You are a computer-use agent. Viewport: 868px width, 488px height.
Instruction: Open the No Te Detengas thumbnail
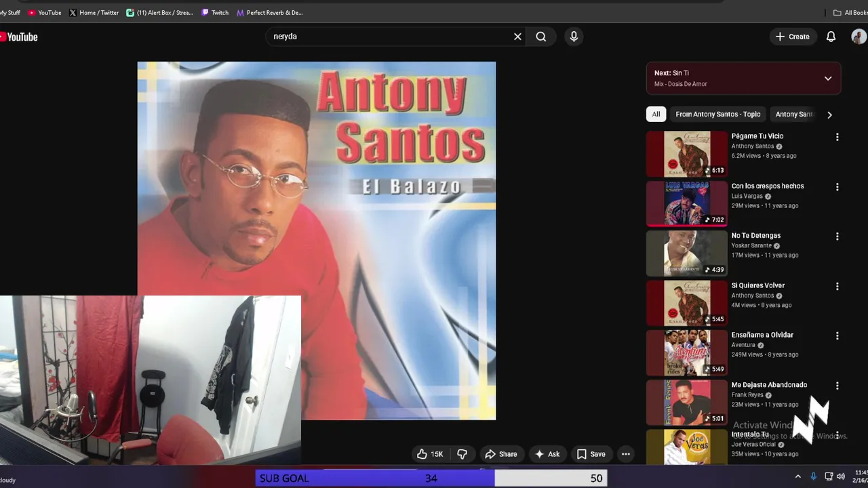click(686, 253)
